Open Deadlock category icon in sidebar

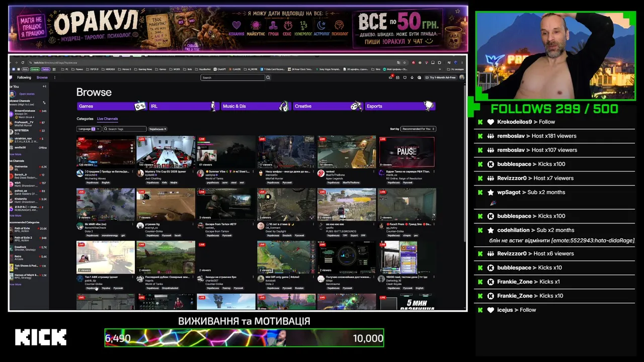tap(12, 248)
